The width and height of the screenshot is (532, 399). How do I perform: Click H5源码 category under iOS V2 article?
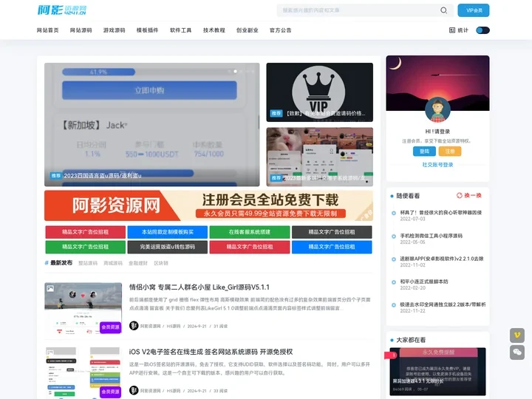pyautogui.click(x=174, y=391)
